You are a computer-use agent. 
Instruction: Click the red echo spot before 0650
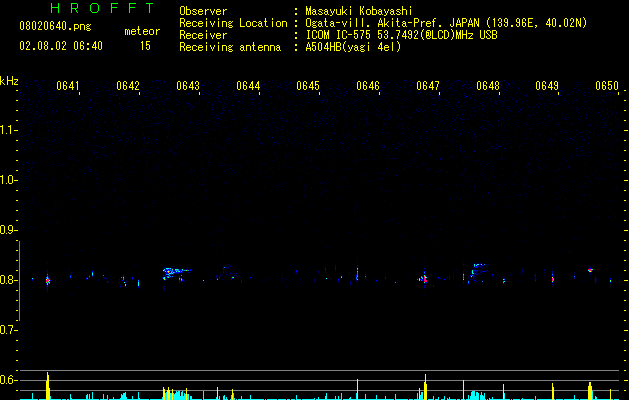point(590,270)
